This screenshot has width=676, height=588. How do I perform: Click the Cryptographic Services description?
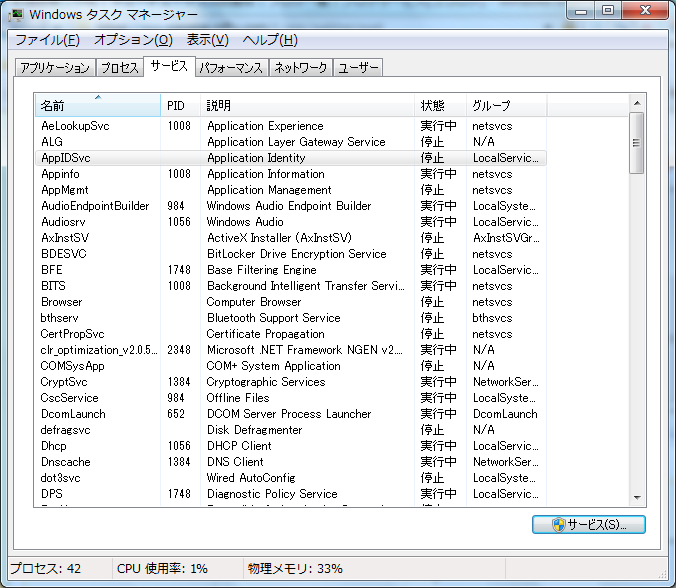coord(266,382)
